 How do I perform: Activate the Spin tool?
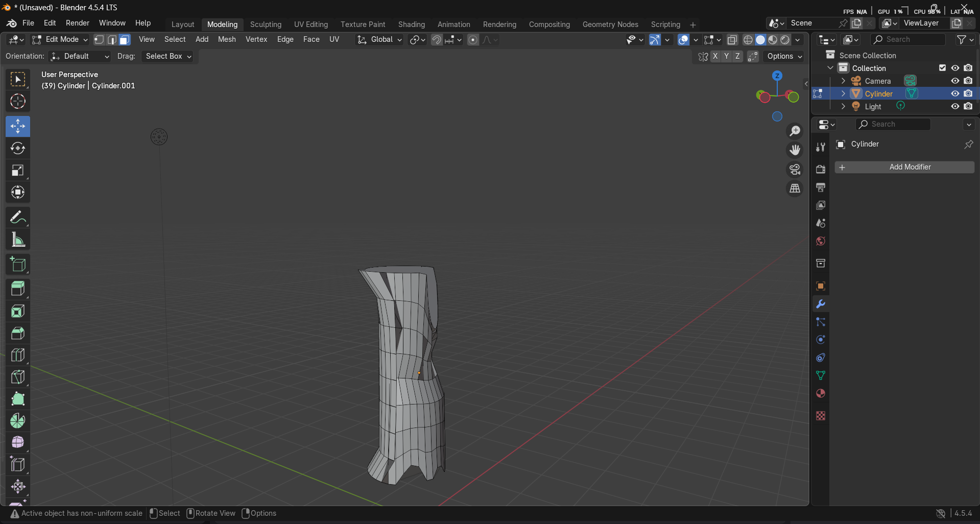pos(18,421)
